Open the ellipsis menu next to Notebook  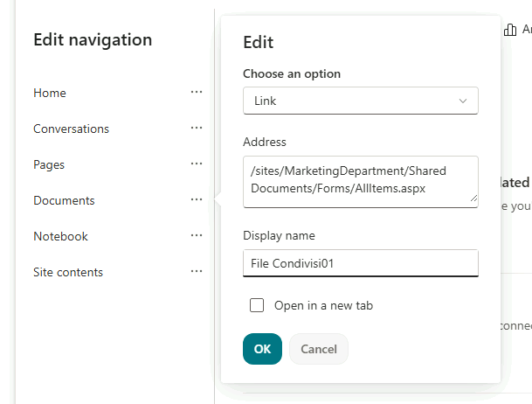(x=197, y=235)
